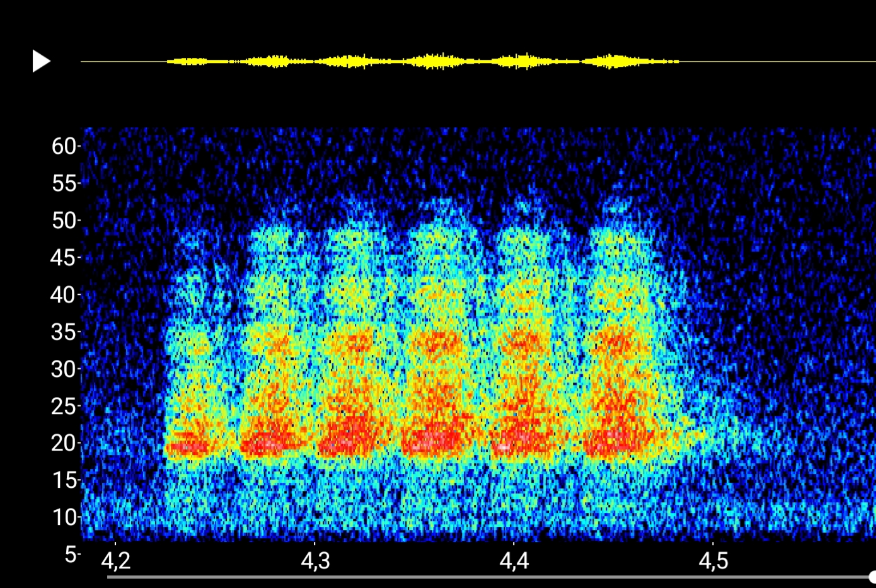
Task: Click the first spectrogram pulse's red band near 20
Action: (189, 446)
